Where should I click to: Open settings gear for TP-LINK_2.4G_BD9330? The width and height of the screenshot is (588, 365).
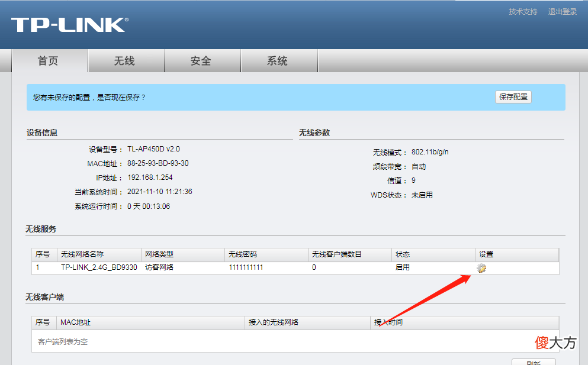pos(481,268)
